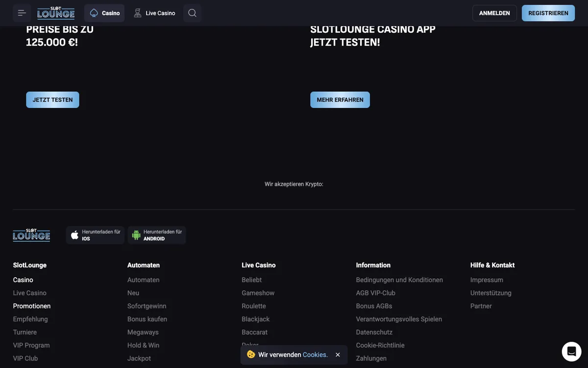Click the 'Wir akzeptieren Krypto:' text
The image size is (588, 368).
click(x=294, y=184)
